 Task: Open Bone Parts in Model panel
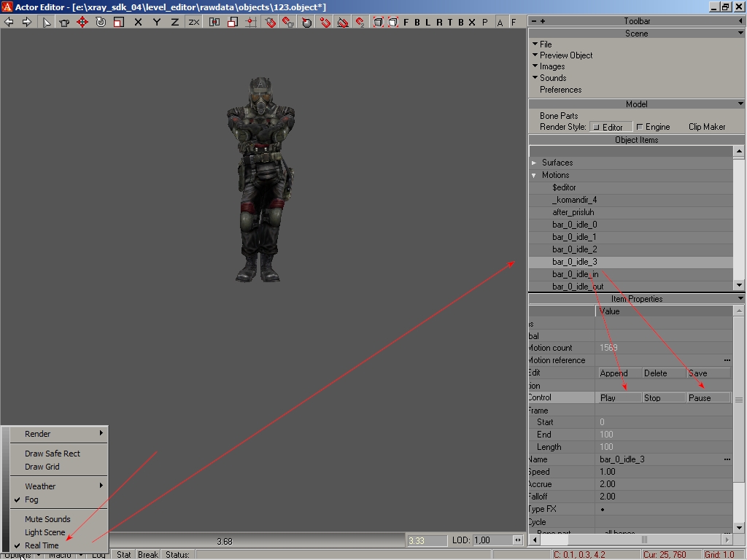tap(558, 116)
